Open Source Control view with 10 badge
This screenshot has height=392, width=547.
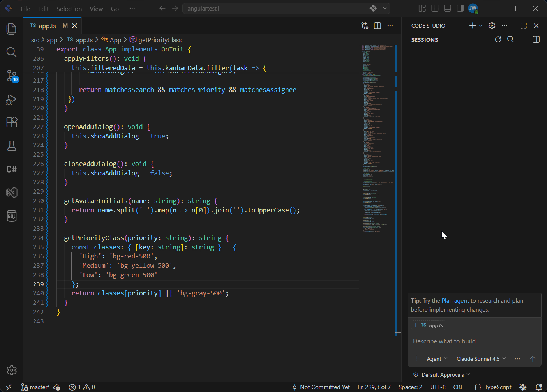pos(12,76)
